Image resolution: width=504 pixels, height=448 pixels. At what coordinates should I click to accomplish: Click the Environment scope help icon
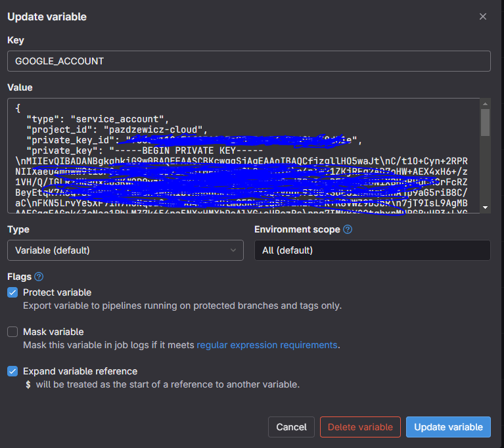tap(348, 229)
